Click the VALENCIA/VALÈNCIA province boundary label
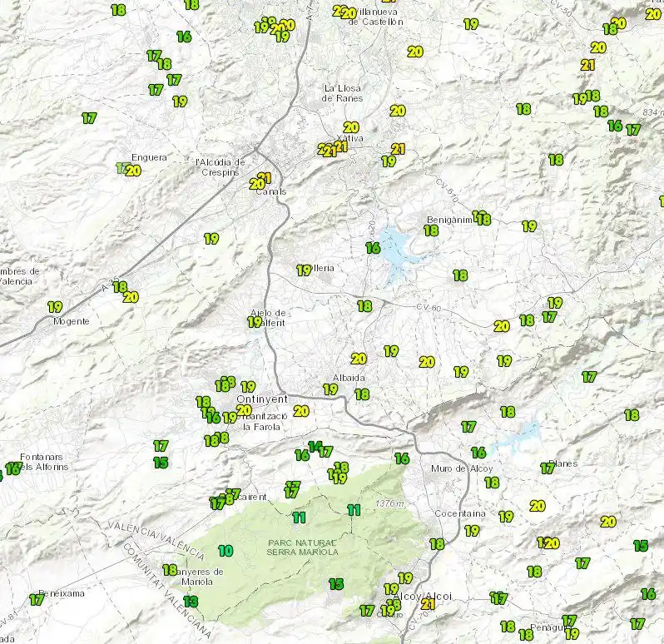664x644 pixels. pos(156,539)
